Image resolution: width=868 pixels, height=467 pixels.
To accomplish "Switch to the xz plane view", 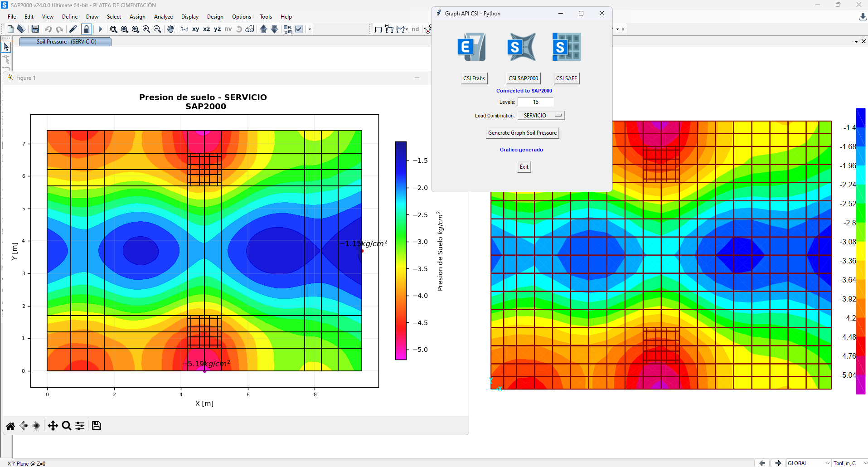I will (x=206, y=29).
